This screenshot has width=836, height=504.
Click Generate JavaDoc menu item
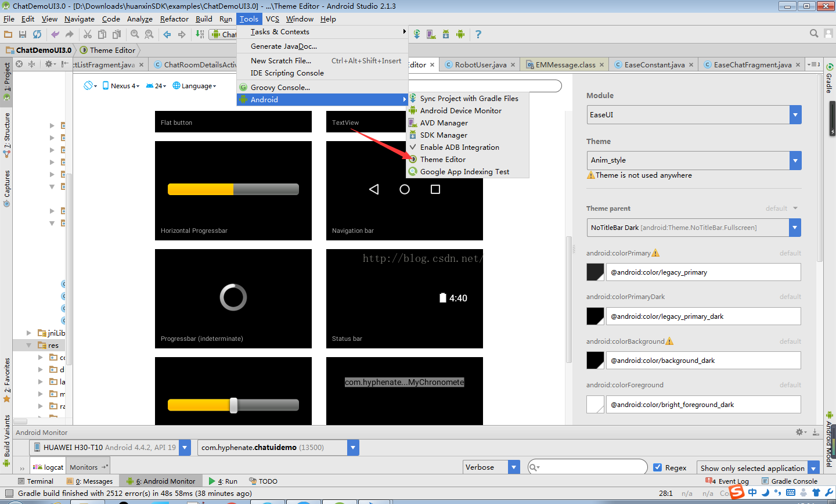pyautogui.click(x=323, y=46)
